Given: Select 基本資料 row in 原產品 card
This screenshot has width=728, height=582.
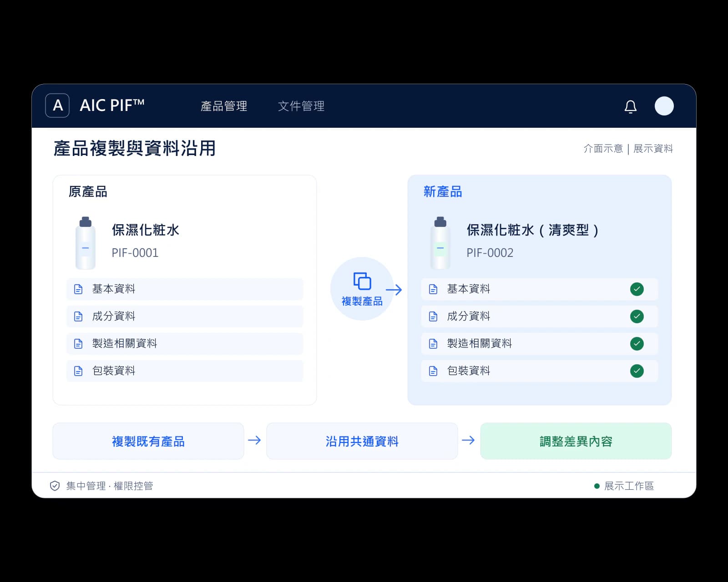Looking at the screenshot, I should click(185, 289).
